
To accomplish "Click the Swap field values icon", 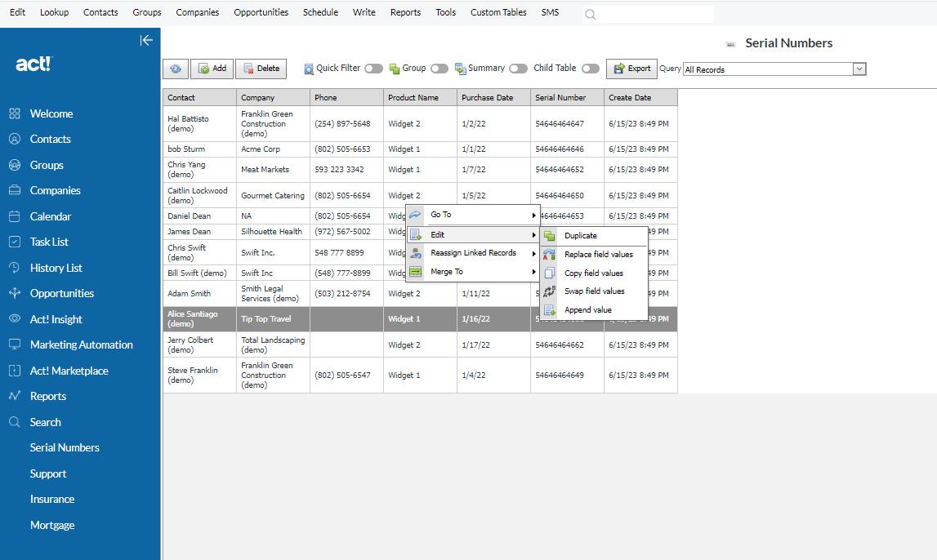I will pyautogui.click(x=549, y=291).
